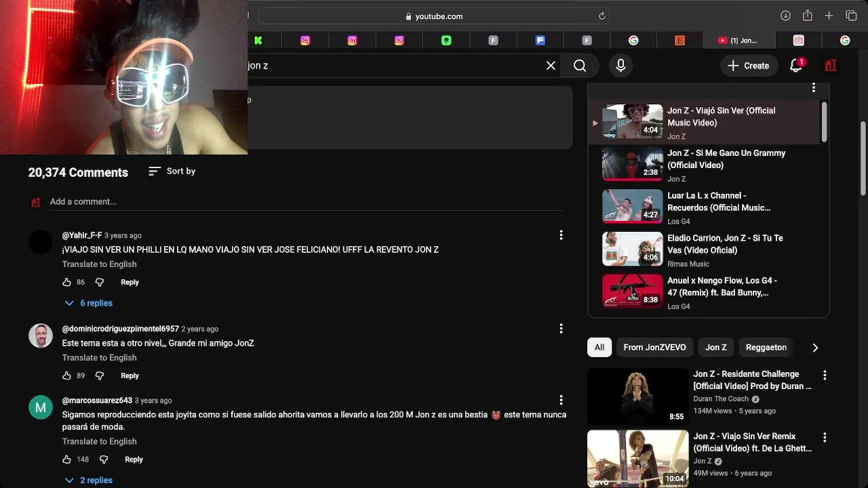The image size is (868, 488).
Task: Open playlist options three-dot menu
Action: point(814,87)
